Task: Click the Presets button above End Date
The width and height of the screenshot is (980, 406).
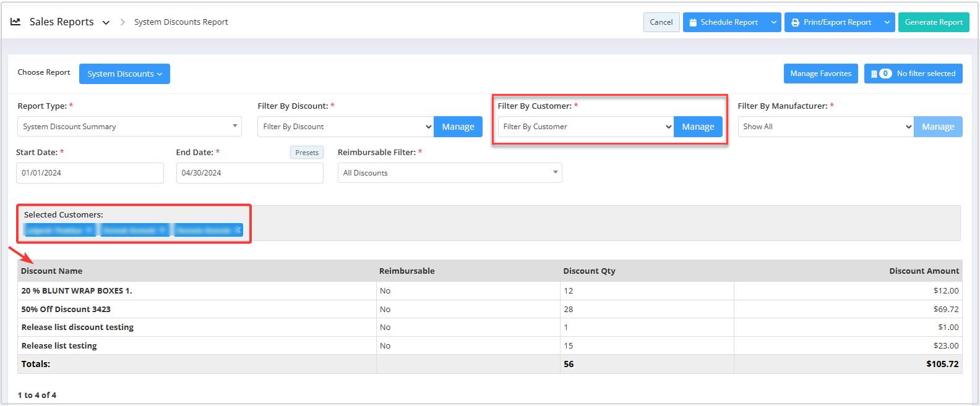Action: (307, 153)
